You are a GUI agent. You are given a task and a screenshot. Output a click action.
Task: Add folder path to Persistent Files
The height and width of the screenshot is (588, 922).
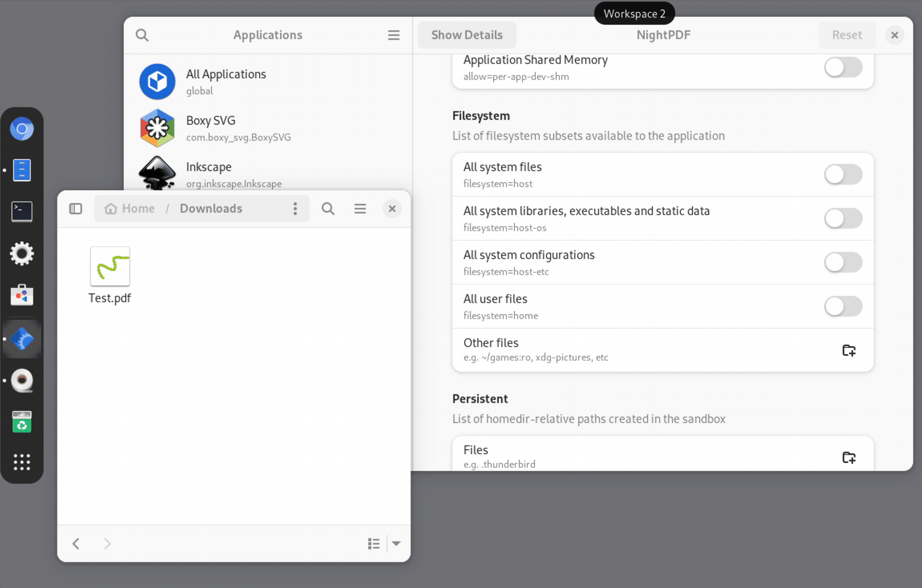coord(849,457)
